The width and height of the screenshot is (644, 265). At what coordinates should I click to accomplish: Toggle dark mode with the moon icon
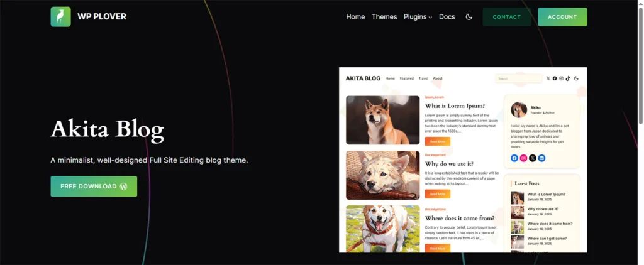point(469,17)
